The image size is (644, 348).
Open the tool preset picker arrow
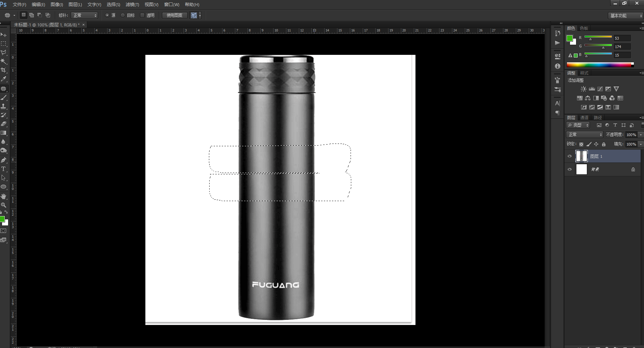(x=14, y=15)
